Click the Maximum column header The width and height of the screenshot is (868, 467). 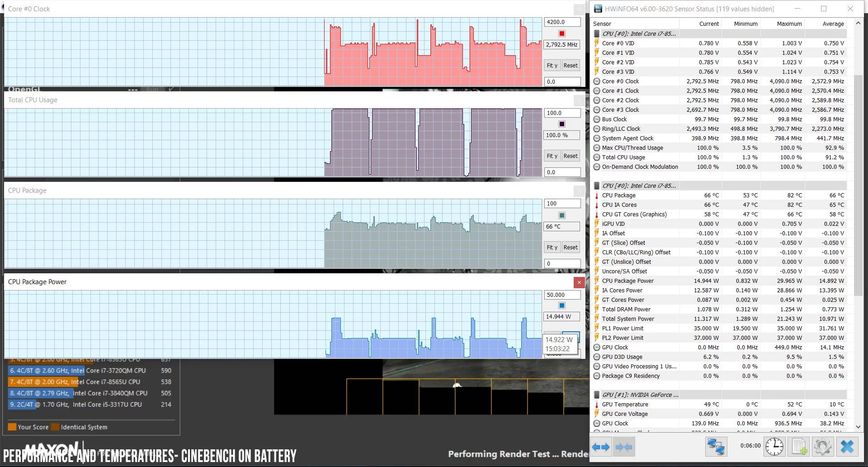[783, 24]
